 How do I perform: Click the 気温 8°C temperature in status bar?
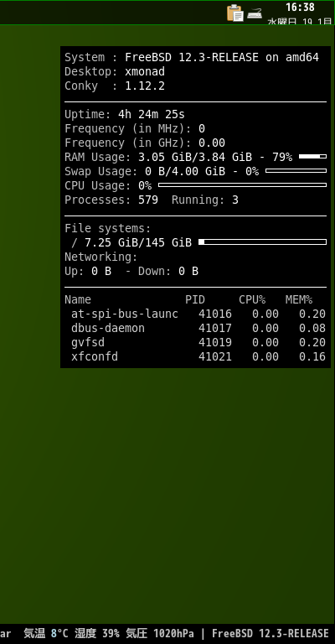coord(46,633)
